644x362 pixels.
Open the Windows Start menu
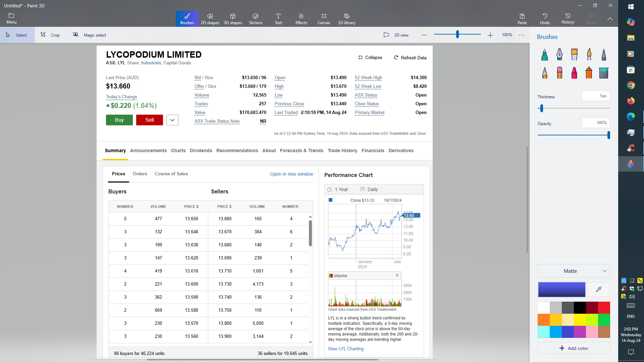pos(631,6)
